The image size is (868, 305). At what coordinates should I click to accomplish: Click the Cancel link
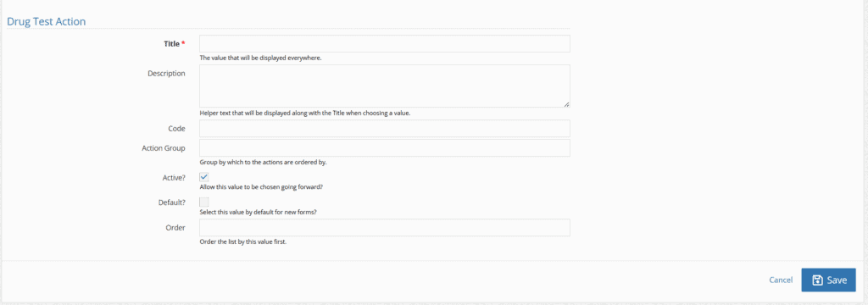[781, 280]
